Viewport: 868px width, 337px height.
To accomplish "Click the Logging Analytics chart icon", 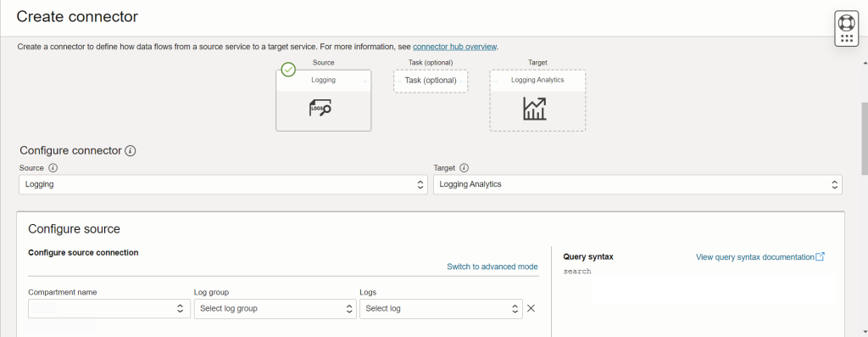I will coord(535,109).
